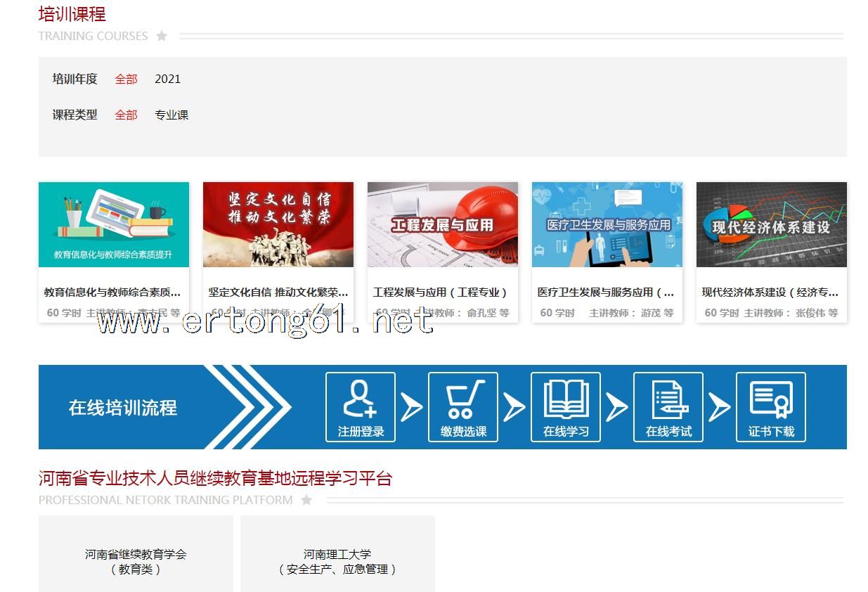The width and height of the screenshot is (868, 592).
Task: Click the star icon beside TRAINING COURSES
Action: (x=162, y=36)
